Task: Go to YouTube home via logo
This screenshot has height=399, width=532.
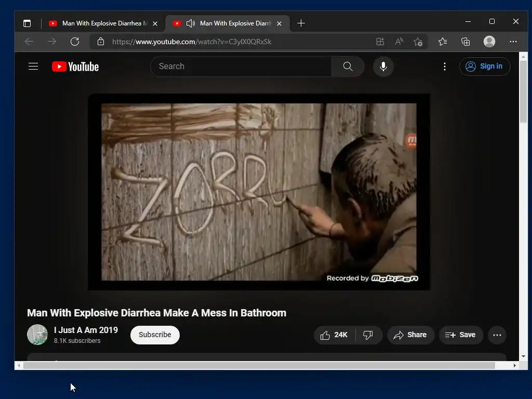Action: point(75,66)
